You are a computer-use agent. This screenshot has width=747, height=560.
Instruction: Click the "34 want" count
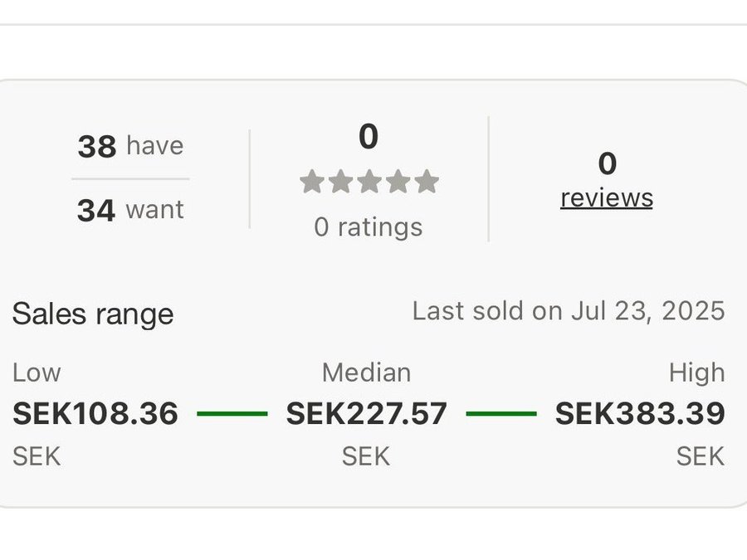coord(130,210)
